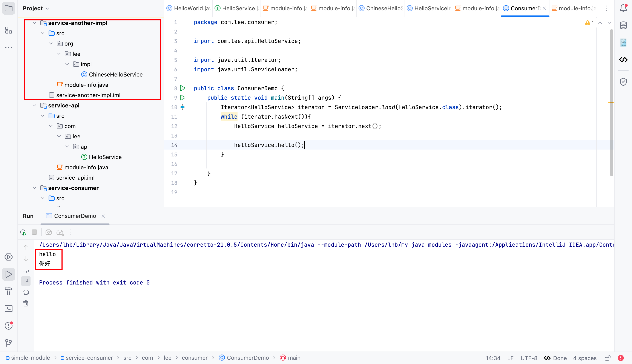Screen dimensions: 632x364
Task: Open the red error indicator in status bar
Action: point(620,358)
